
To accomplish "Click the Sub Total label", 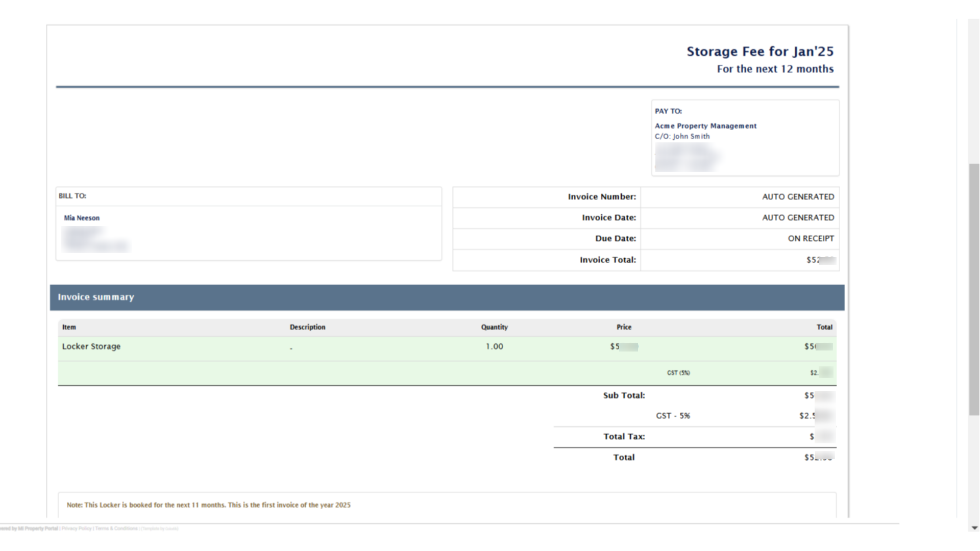I will coord(624,395).
